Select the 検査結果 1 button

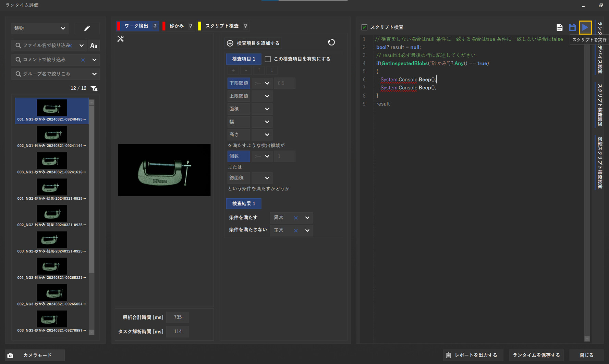244,203
